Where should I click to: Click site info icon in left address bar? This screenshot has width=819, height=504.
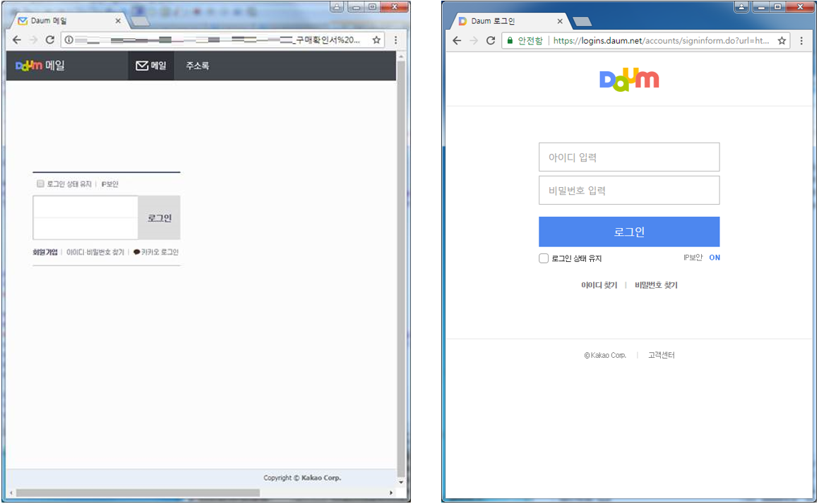pyautogui.click(x=68, y=40)
